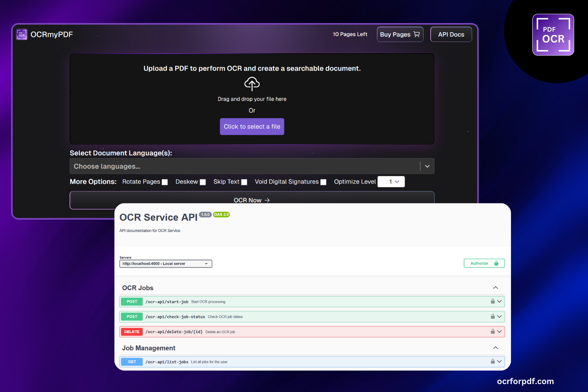The width and height of the screenshot is (588, 392).
Task: Click 'Delete an OCR job' description
Action: coord(220,332)
